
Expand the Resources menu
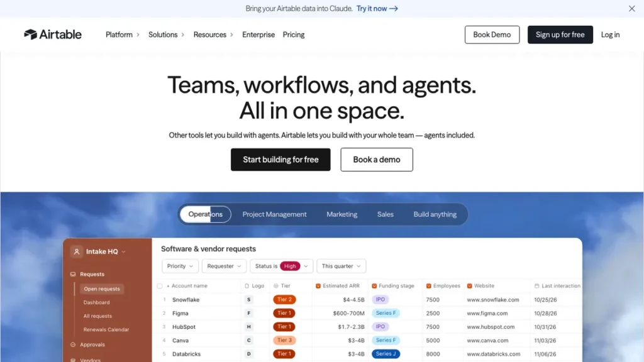(x=213, y=35)
